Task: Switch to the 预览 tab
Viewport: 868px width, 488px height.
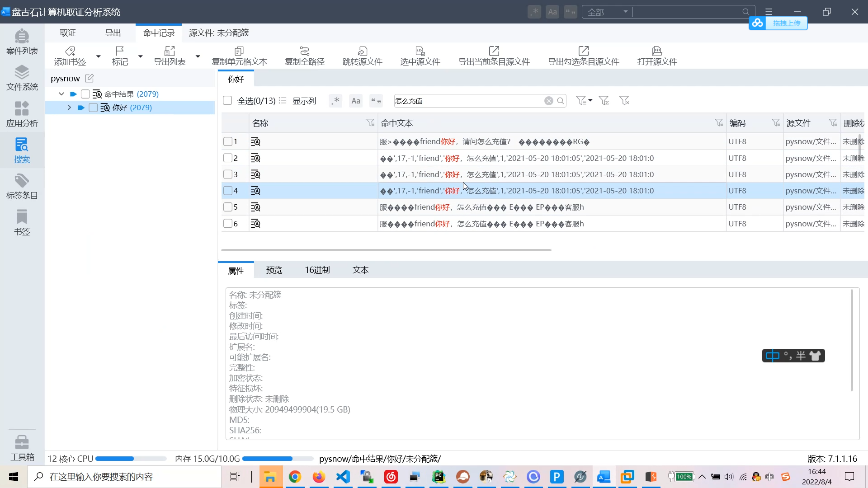Action: (274, 270)
